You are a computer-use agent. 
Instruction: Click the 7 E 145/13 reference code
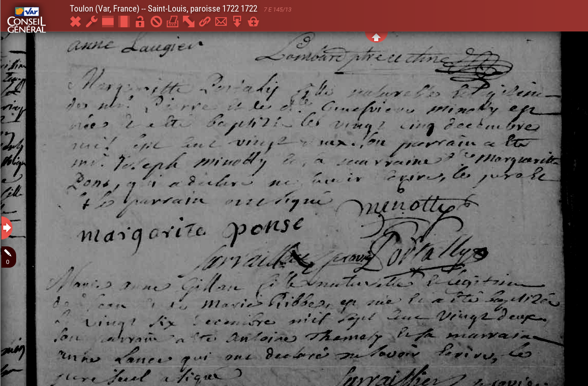coord(277,9)
